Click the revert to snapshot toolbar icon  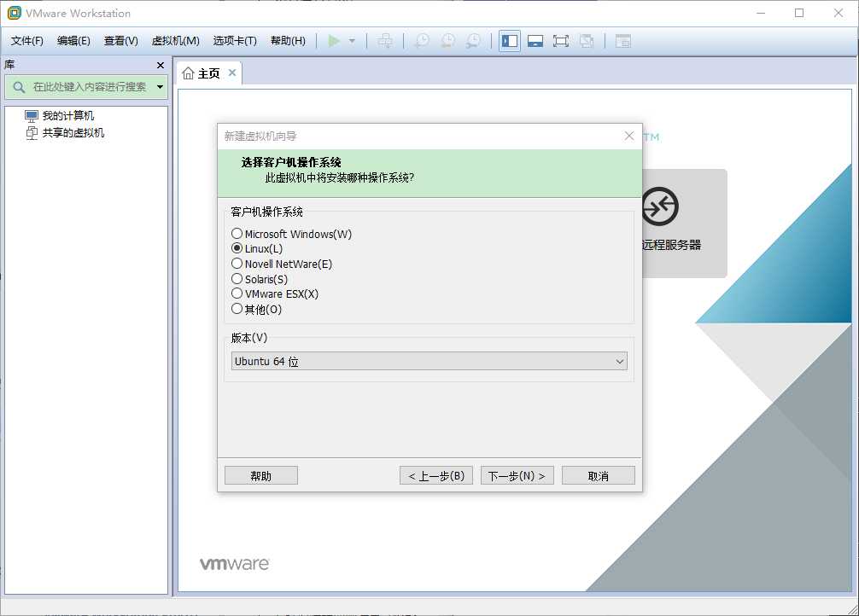pyautogui.click(x=447, y=41)
